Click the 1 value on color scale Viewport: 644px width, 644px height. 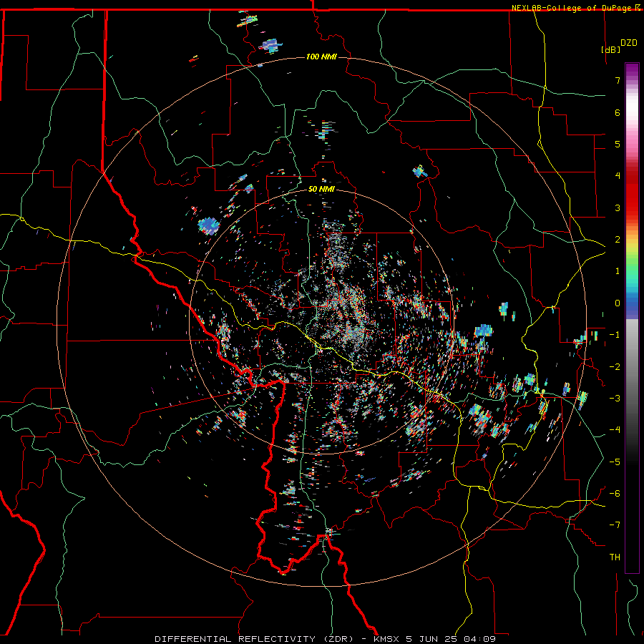618,271
